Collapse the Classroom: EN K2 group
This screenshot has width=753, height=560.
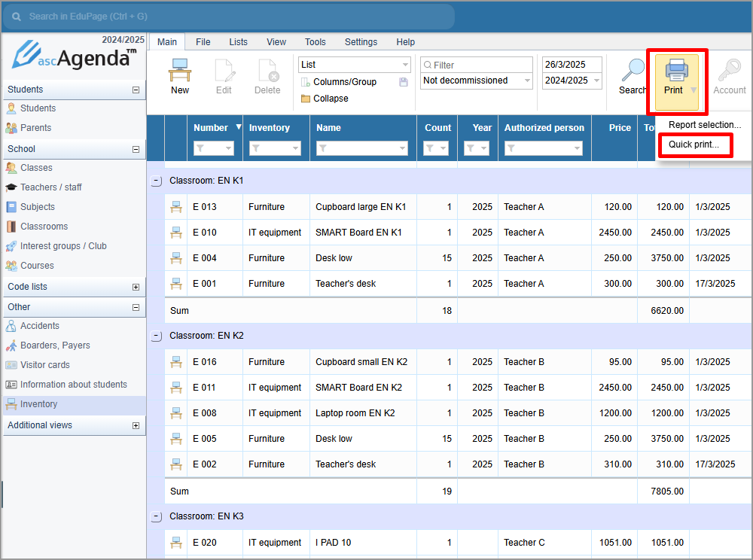[x=156, y=336]
